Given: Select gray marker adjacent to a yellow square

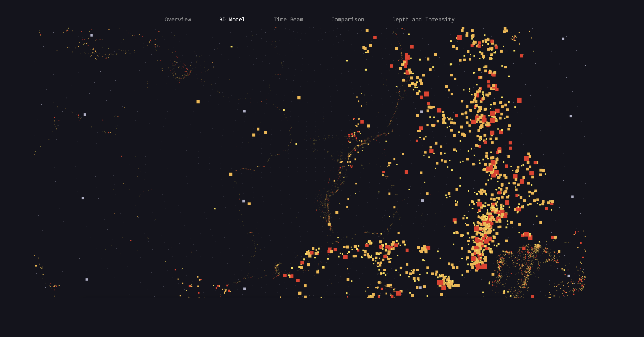Looking at the screenshot, I should tap(243, 201).
